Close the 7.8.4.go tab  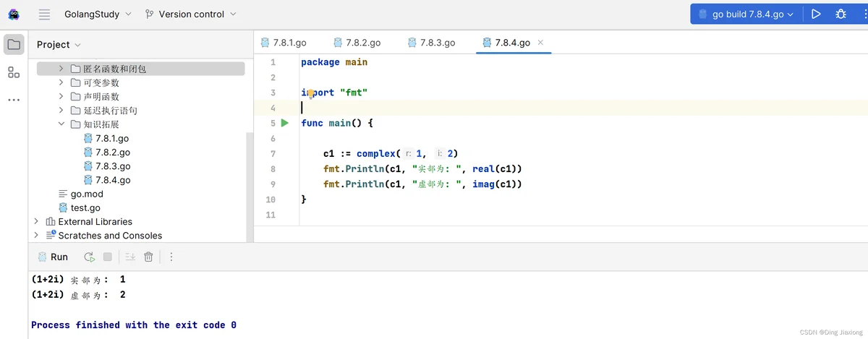click(540, 43)
